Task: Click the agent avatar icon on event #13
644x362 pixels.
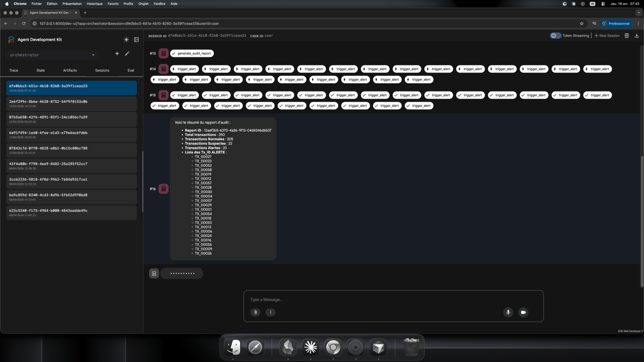Action: [x=163, y=53]
